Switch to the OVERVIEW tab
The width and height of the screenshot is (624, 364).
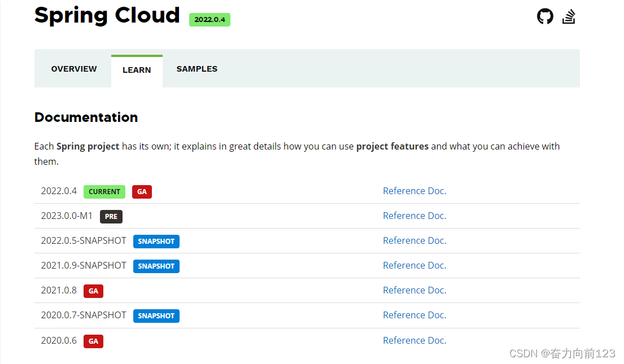pos(74,69)
